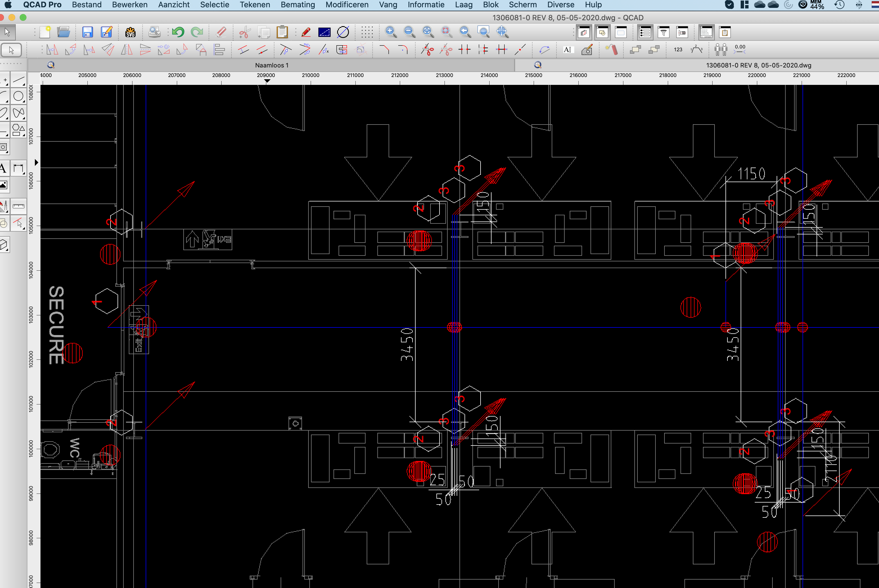Expand the dimension tools submenu
Screen dimensions: 879x588
click(18, 168)
